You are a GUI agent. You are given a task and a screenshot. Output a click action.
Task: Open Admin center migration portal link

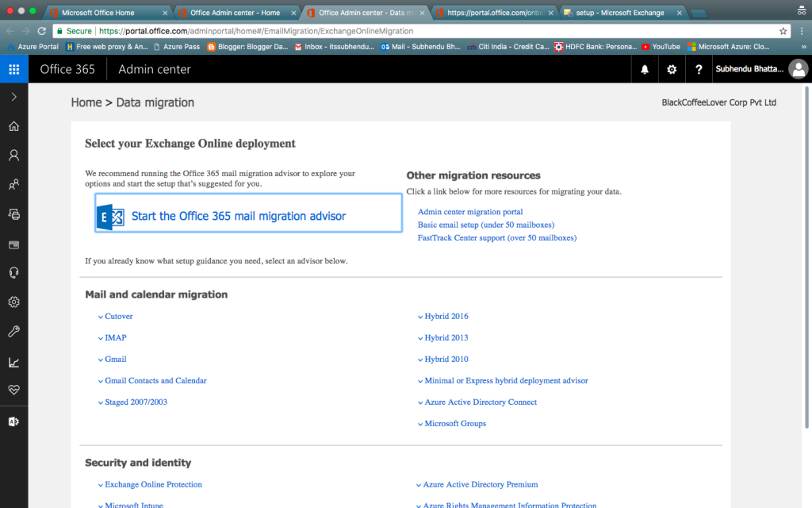[x=470, y=211]
